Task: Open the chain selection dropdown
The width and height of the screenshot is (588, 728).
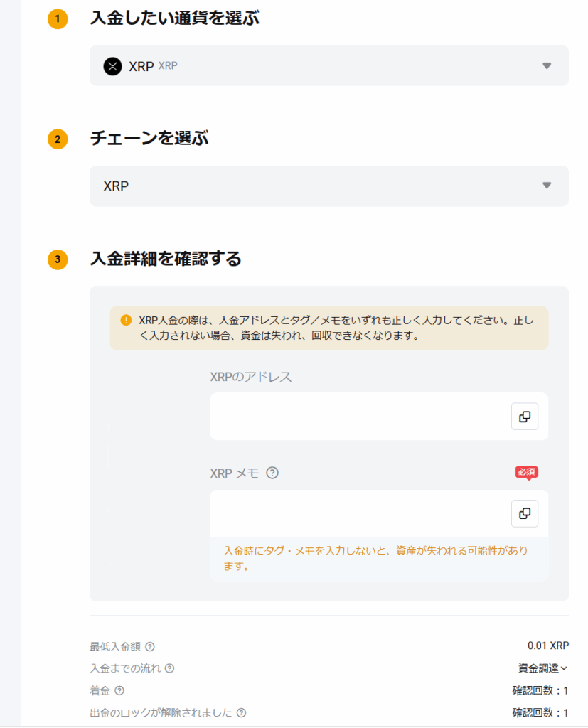Action: [328, 186]
